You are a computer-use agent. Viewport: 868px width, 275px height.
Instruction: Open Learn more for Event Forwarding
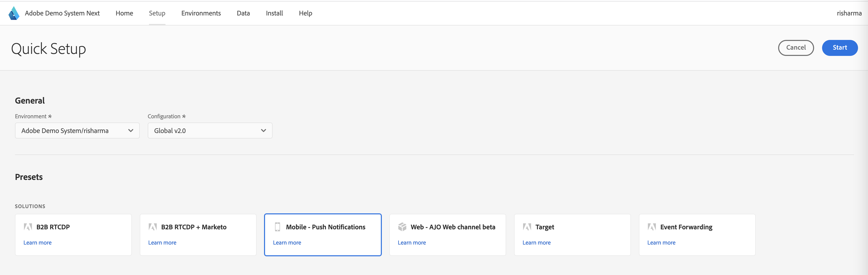661,243
